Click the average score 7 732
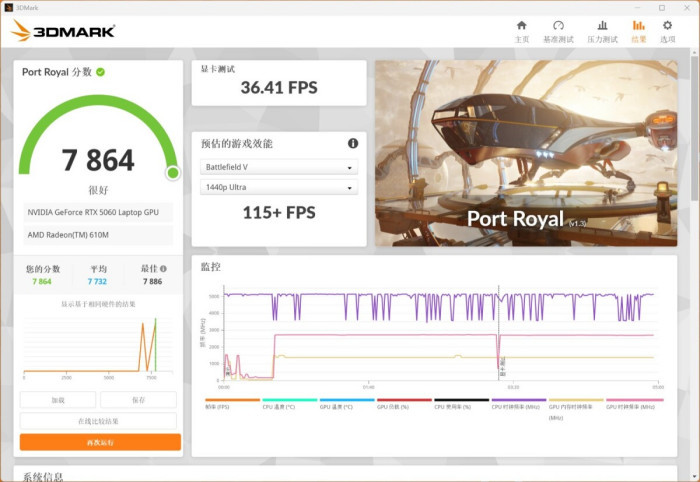This screenshot has width=700, height=482. tap(97, 281)
